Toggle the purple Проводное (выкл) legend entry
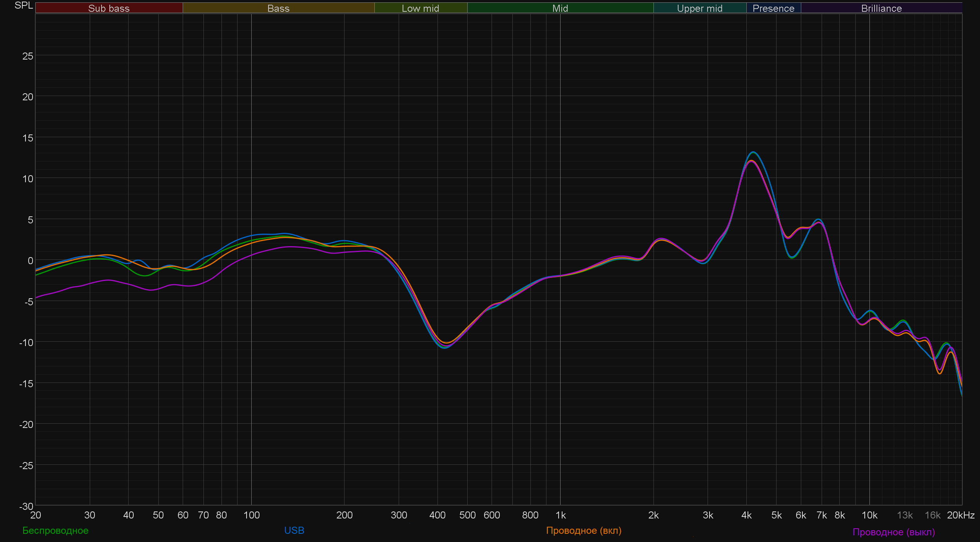This screenshot has width=980, height=542. [x=893, y=532]
